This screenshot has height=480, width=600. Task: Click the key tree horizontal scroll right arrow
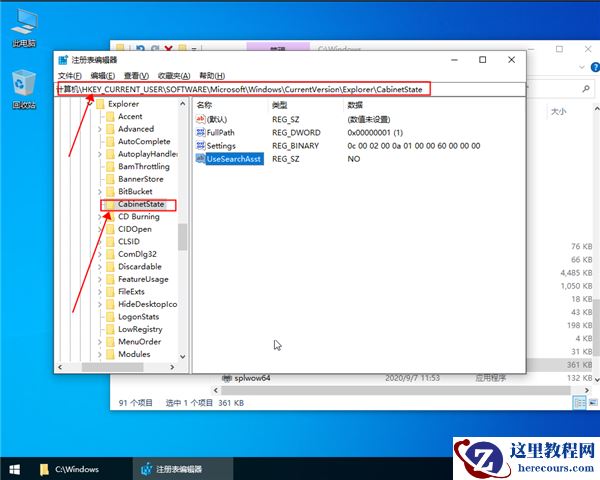[172, 367]
